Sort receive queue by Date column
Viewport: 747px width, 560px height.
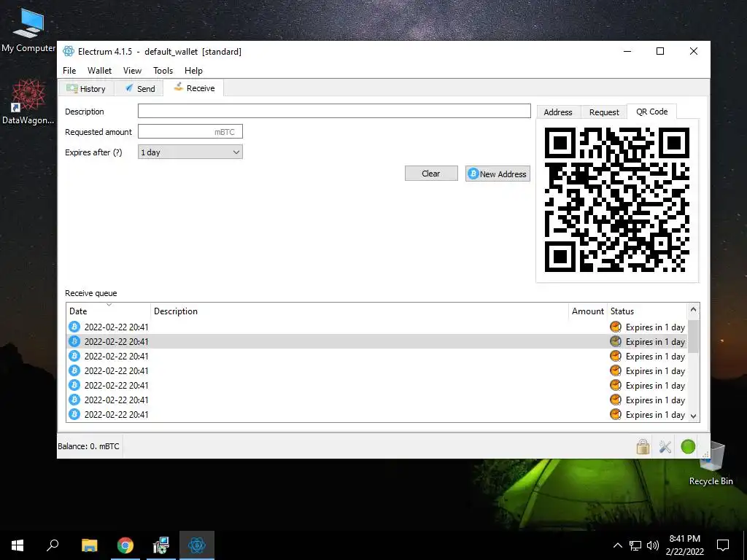[108, 311]
